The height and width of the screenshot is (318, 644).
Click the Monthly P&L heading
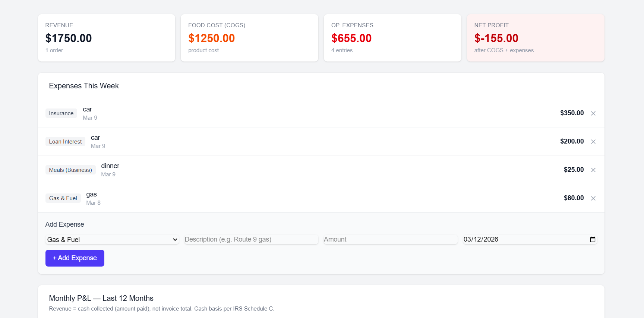[101, 298]
